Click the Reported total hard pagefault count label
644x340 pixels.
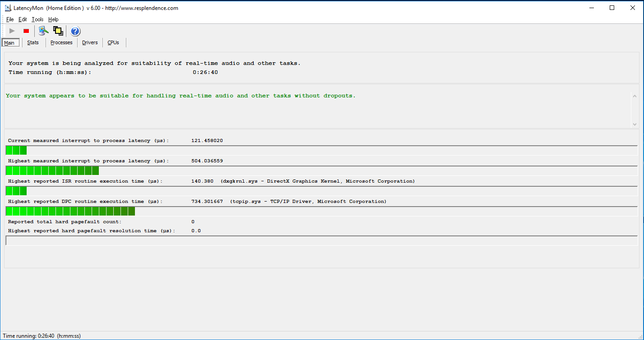tap(65, 222)
